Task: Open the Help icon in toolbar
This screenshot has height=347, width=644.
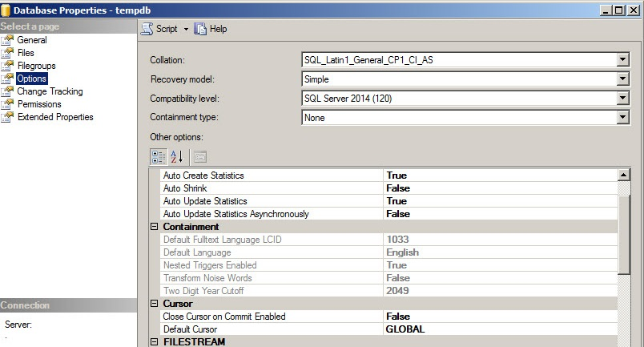Action: [x=200, y=29]
